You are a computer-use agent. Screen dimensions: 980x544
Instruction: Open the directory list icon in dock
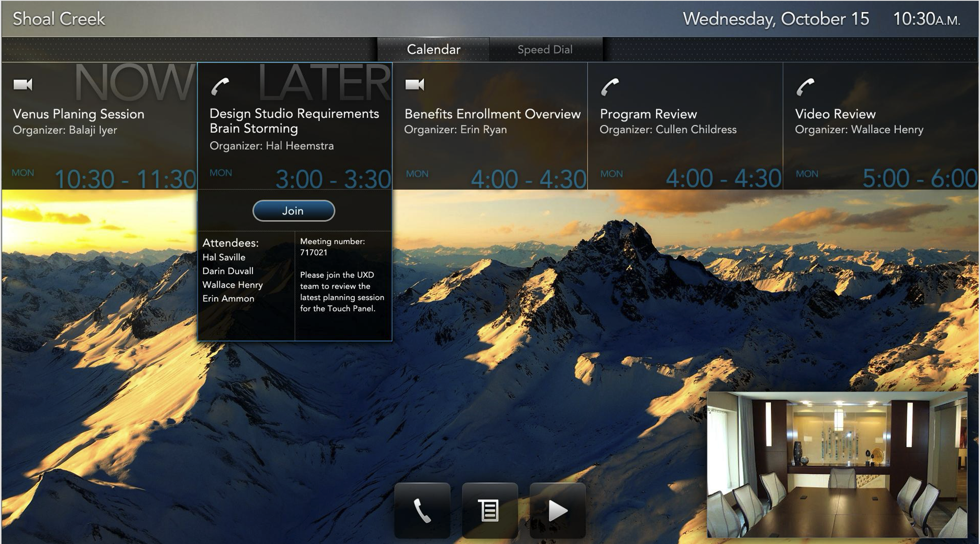tap(490, 510)
